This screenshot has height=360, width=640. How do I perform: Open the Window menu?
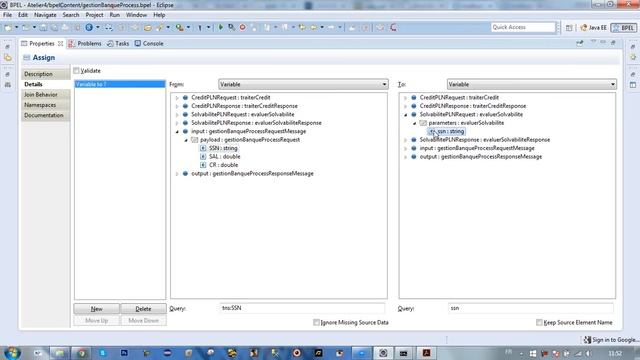tap(136, 15)
